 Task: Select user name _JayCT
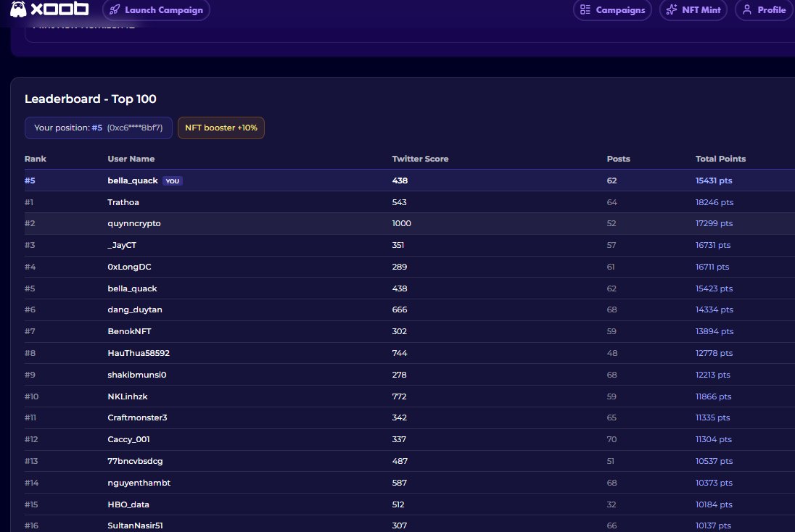click(122, 245)
